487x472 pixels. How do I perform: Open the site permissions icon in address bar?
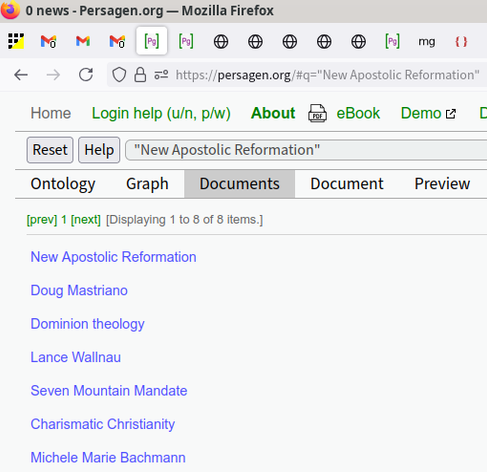161,75
